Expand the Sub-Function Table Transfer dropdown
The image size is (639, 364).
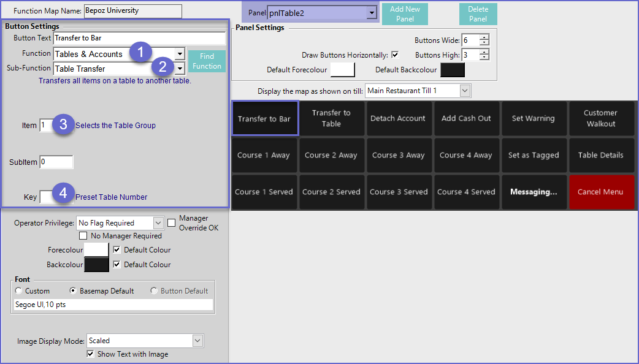(x=180, y=69)
